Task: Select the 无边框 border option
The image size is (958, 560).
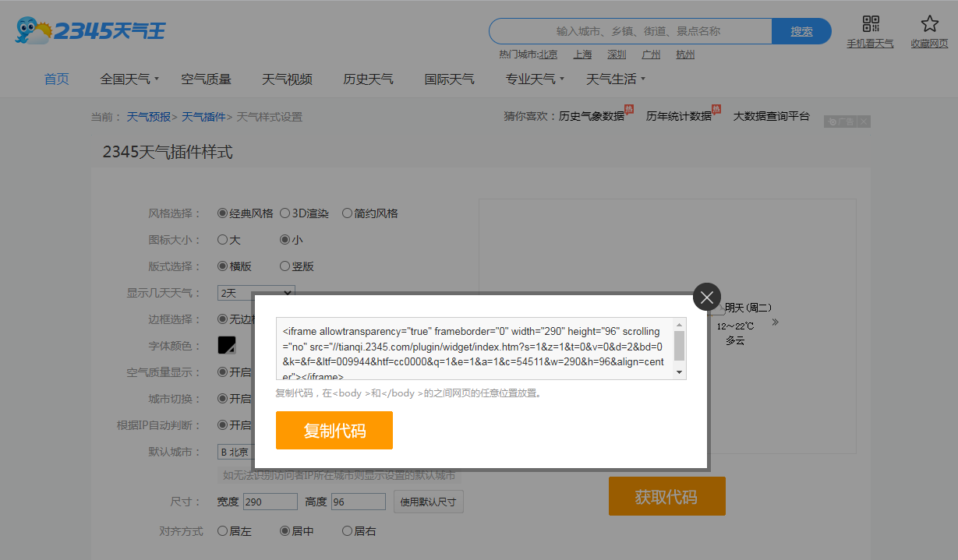Action: 222,319
